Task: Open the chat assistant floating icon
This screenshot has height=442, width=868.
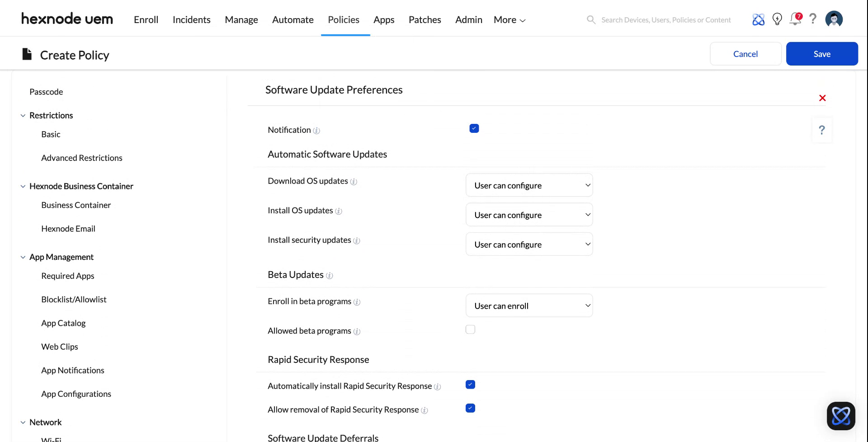Action: point(841,416)
